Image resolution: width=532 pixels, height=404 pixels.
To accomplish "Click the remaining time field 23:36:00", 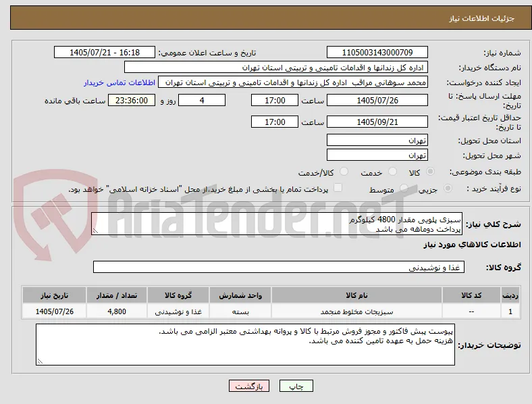I will click(x=132, y=100).
